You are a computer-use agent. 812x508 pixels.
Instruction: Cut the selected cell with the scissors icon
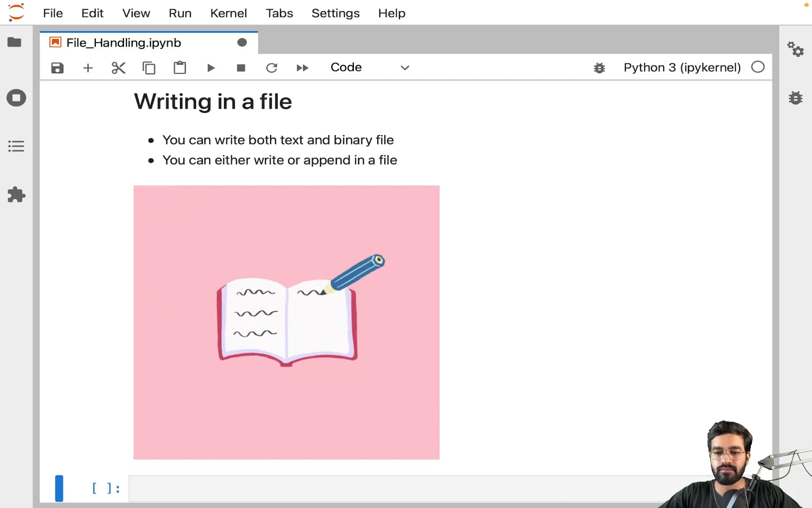point(118,68)
